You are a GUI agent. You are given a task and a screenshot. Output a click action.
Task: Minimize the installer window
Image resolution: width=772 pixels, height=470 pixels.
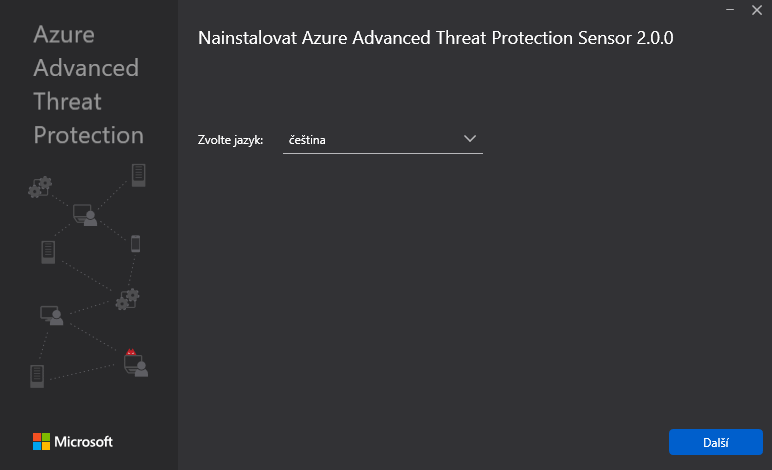coord(729,9)
